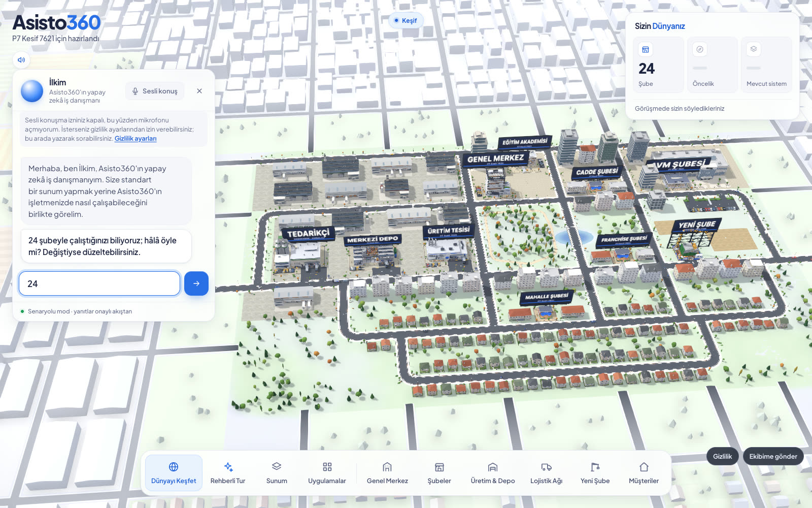Send the answer with the arrow button
The height and width of the screenshot is (508, 812).
tap(196, 283)
